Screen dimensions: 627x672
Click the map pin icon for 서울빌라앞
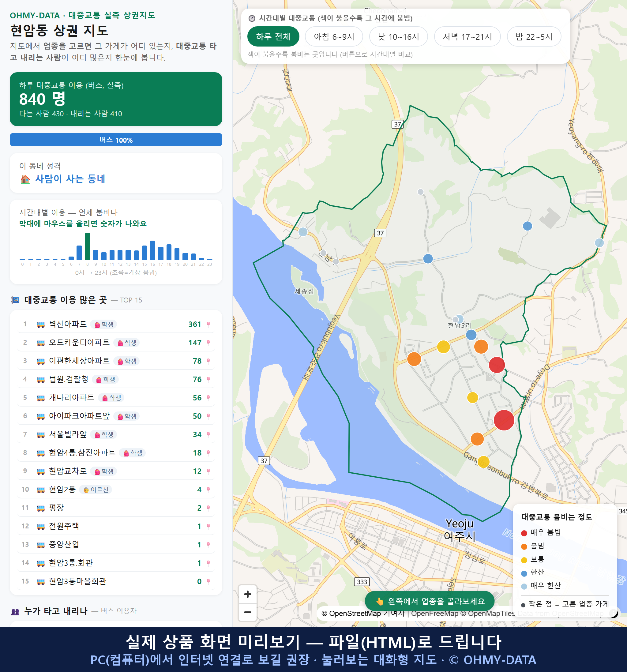(x=208, y=435)
